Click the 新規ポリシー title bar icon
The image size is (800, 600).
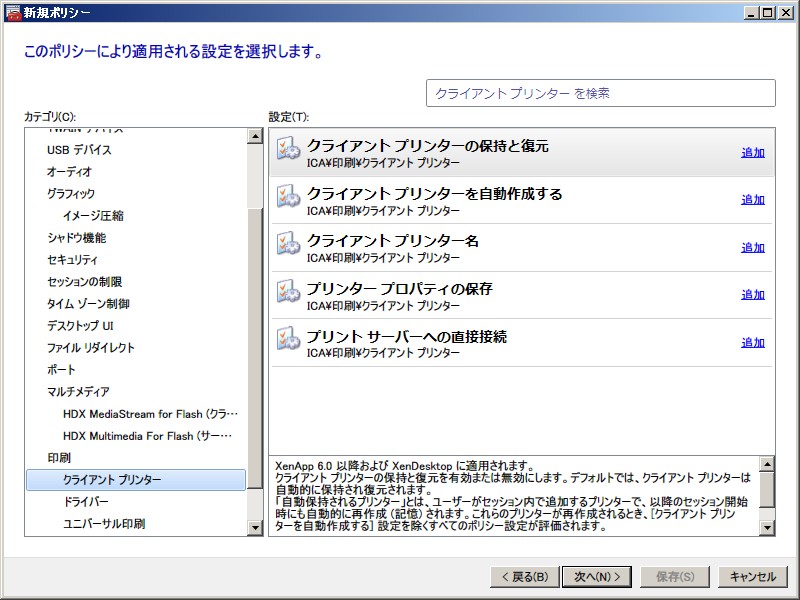tap(12, 12)
